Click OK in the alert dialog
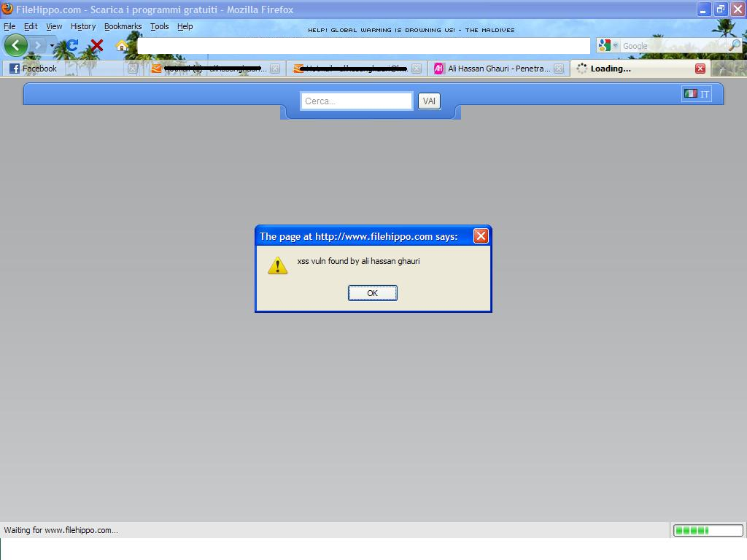Screen dimensions: 747x560 coord(373,293)
